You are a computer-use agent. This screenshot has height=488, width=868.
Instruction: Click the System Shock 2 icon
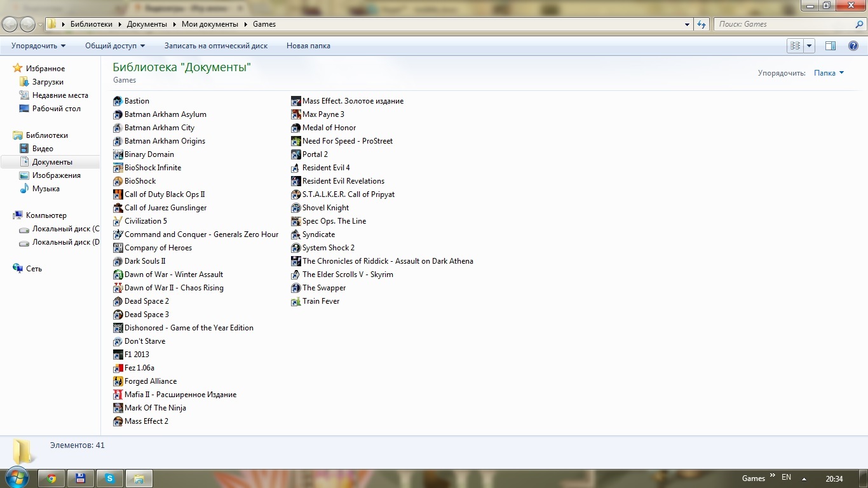pos(295,248)
